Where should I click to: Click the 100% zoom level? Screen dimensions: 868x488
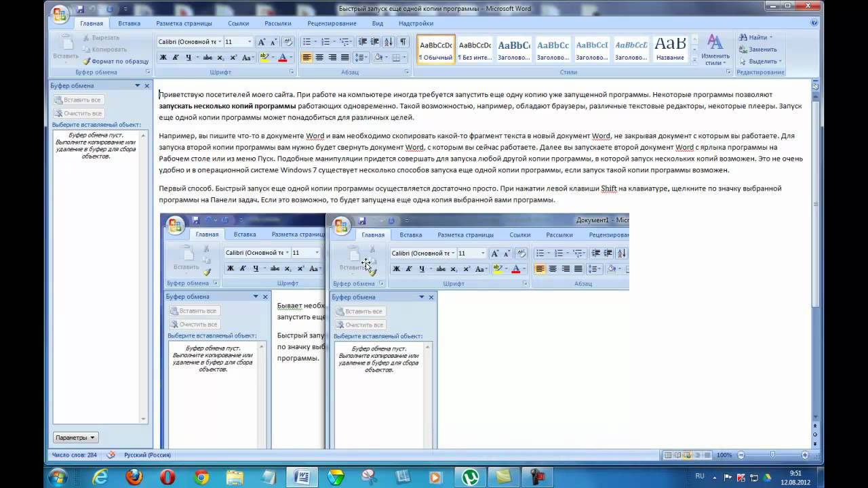[724, 455]
